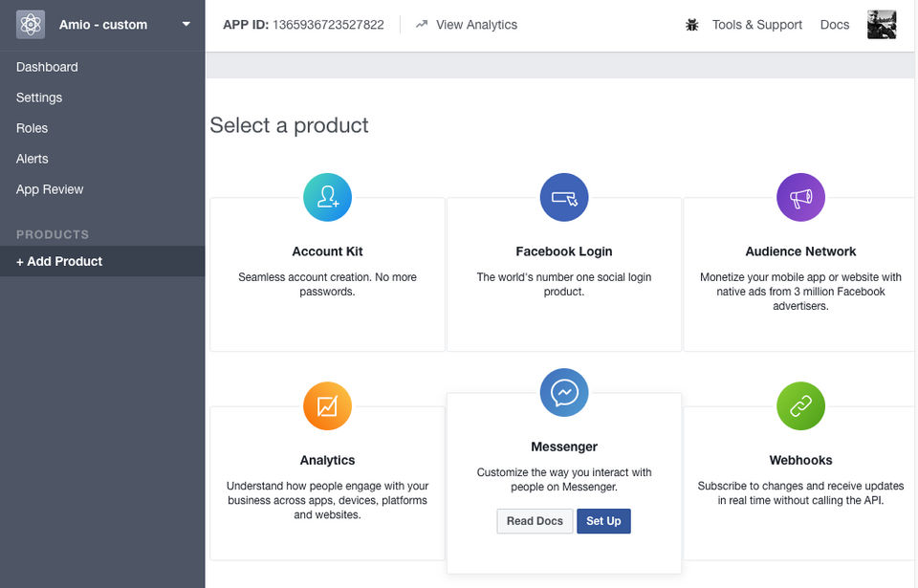Click the Amio app atom logo icon

pos(31,25)
